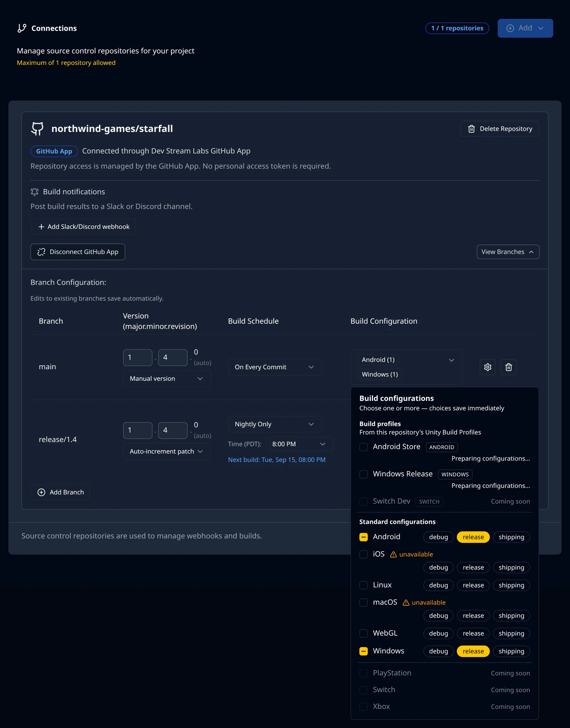This screenshot has width=570, height=728.
Task: Disconnect the GitHub App
Action: pos(78,252)
